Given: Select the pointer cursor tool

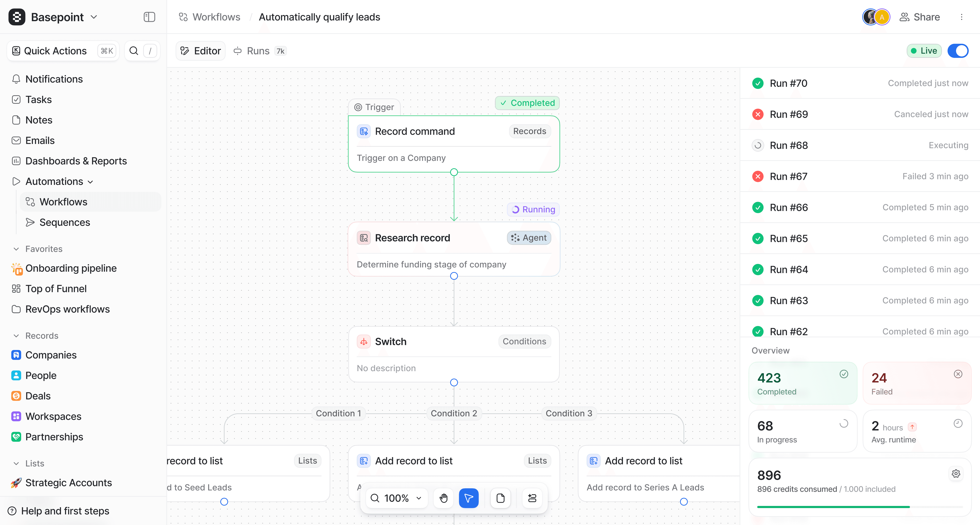Looking at the screenshot, I should click(x=469, y=498).
